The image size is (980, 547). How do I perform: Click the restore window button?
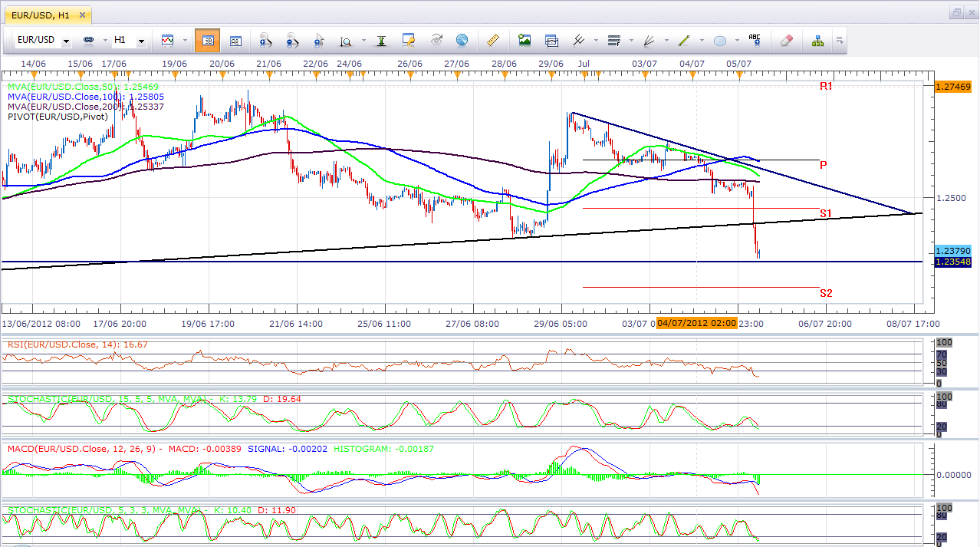(955, 12)
